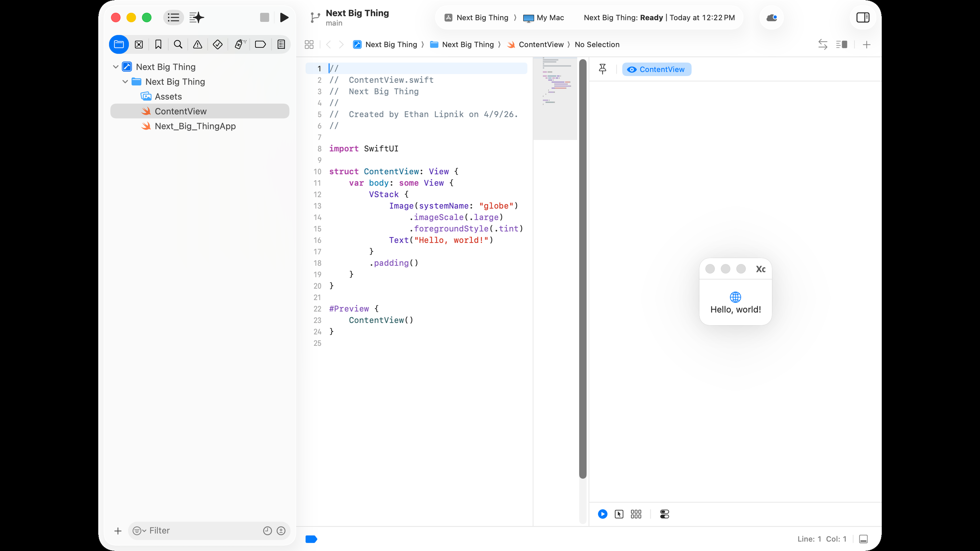Toggle the inspector panel on the right

[863, 18]
